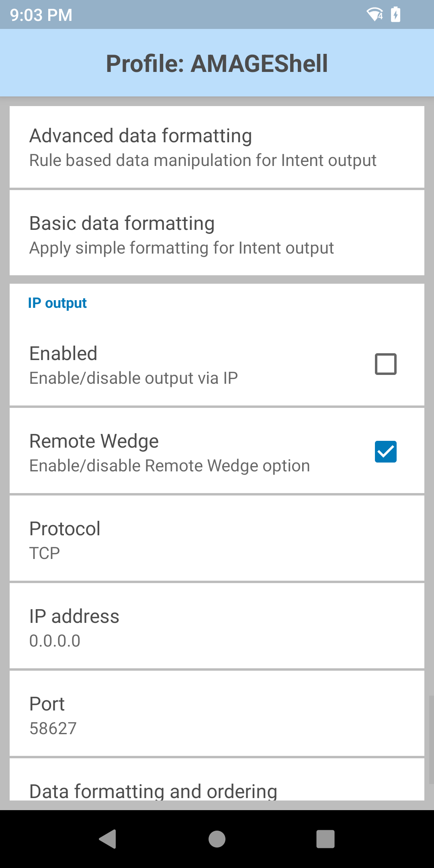Open Advanced data formatting settings

click(x=217, y=147)
